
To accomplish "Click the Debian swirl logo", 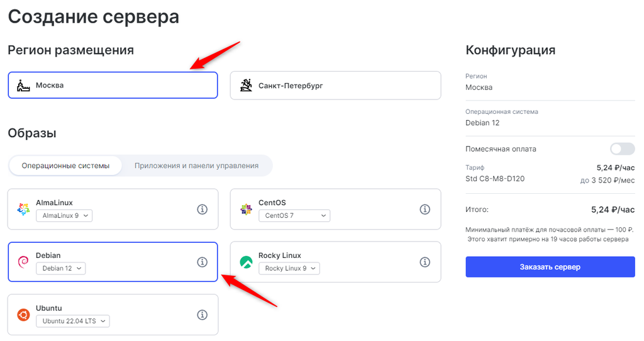I will pyautogui.click(x=23, y=262).
